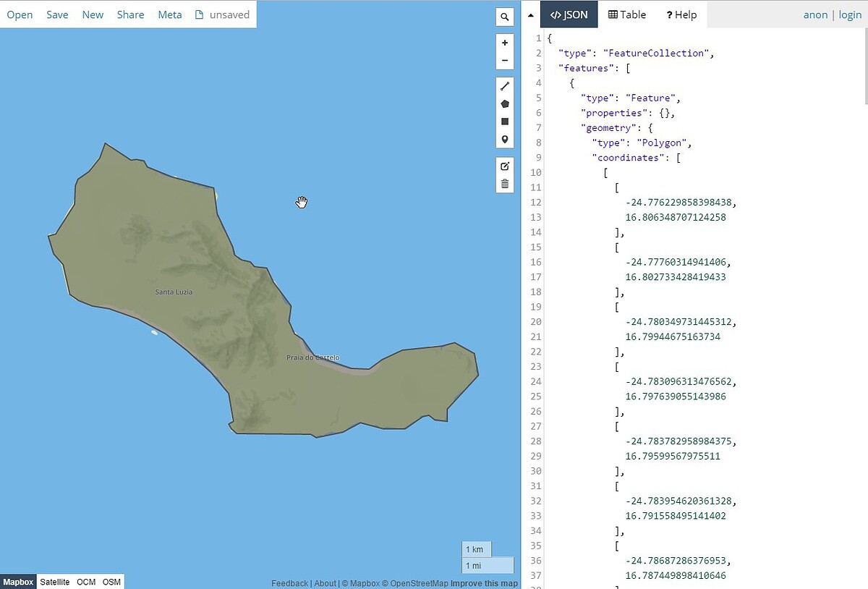
Task: Click the delete layers trash icon
Action: point(505,184)
